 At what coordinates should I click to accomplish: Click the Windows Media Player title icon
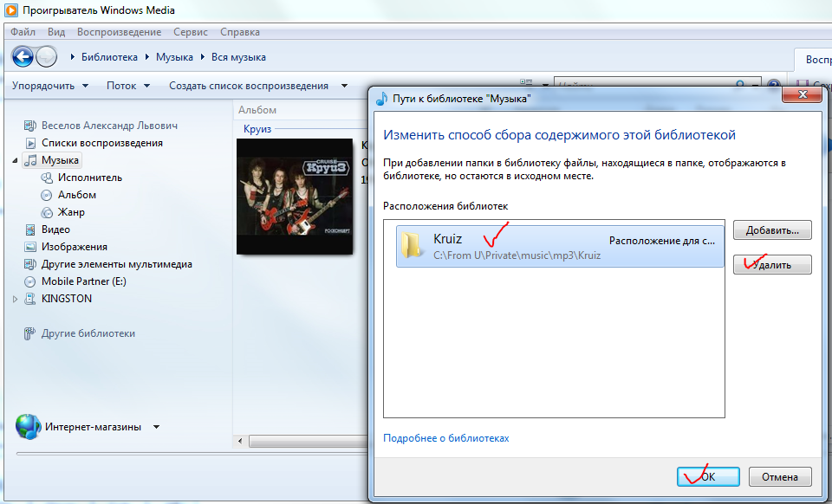(x=10, y=10)
